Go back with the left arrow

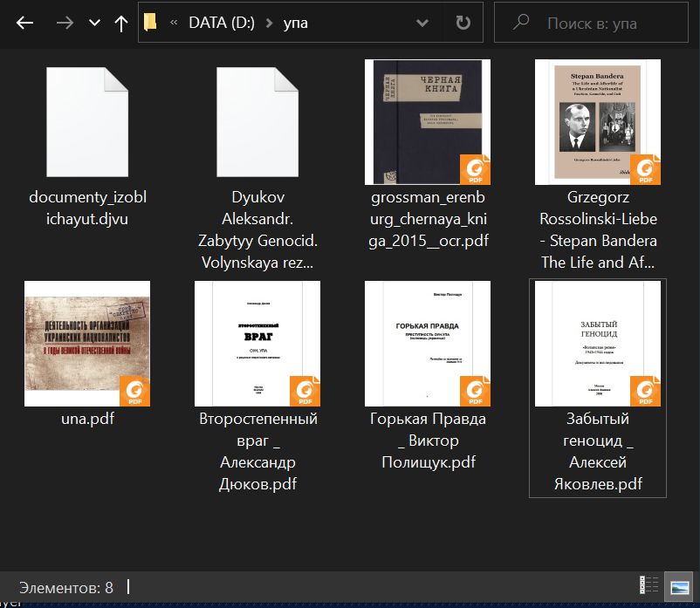(x=25, y=23)
